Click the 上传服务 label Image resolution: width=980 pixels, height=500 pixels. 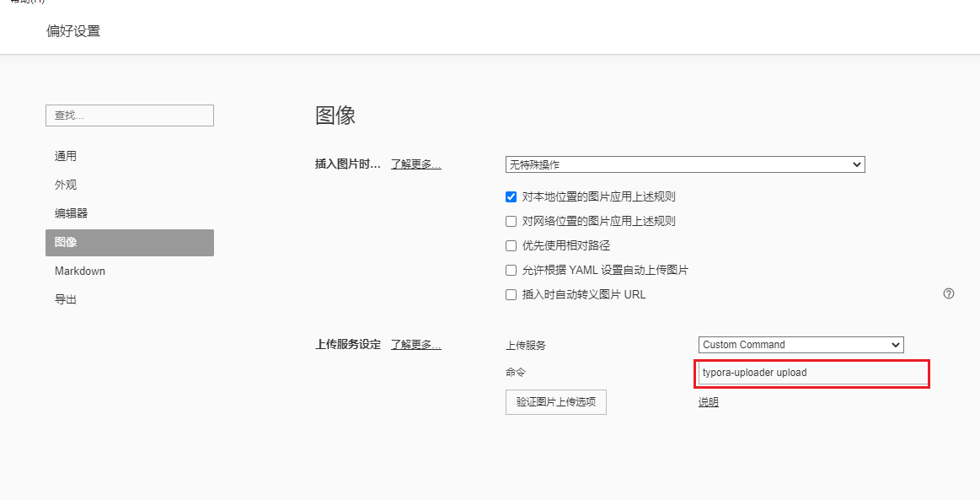click(526, 345)
